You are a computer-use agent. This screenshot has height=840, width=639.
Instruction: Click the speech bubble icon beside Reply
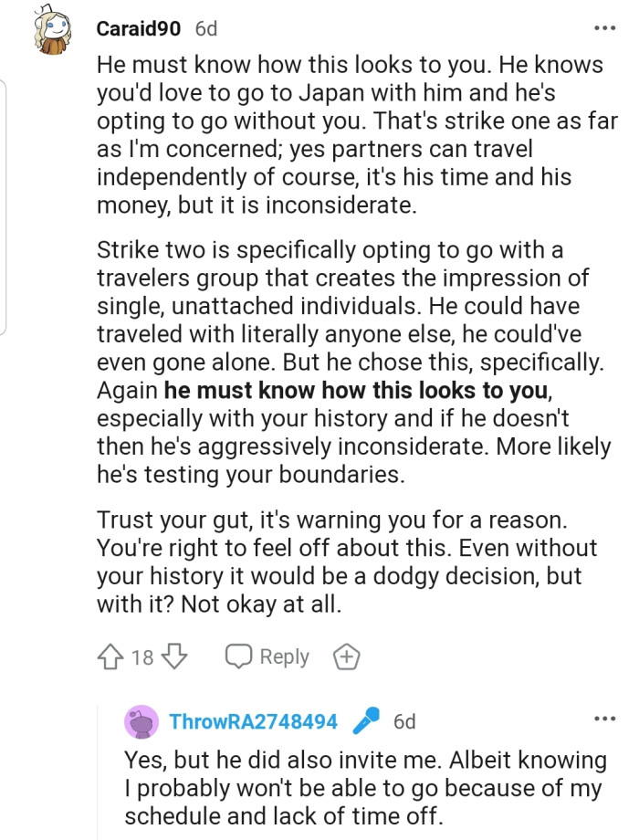point(239,656)
